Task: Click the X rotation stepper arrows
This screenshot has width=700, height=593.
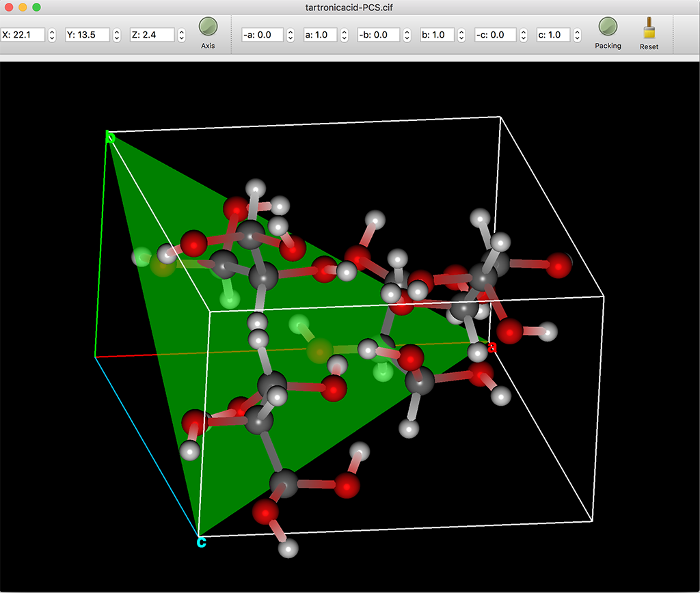Action: [52, 35]
